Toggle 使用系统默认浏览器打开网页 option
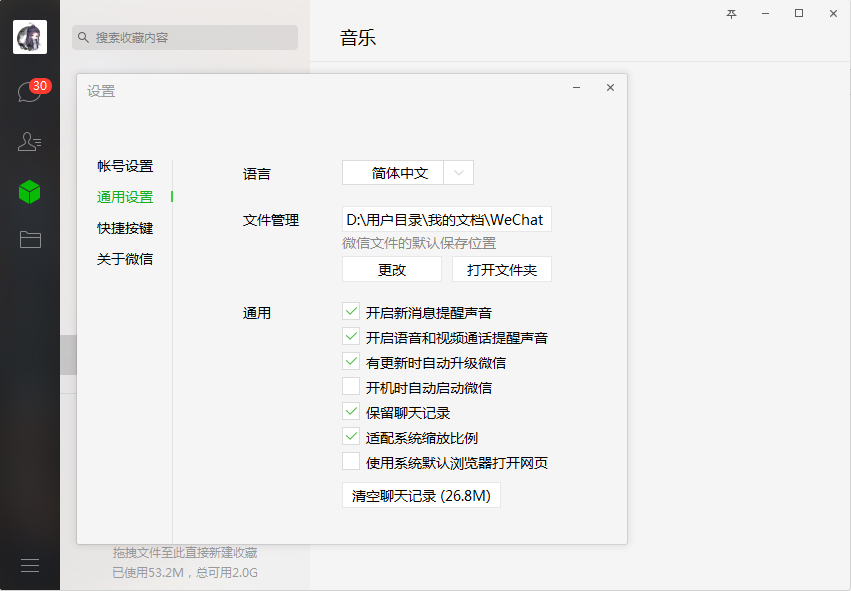Screen dimensions: 851x591 pos(351,462)
